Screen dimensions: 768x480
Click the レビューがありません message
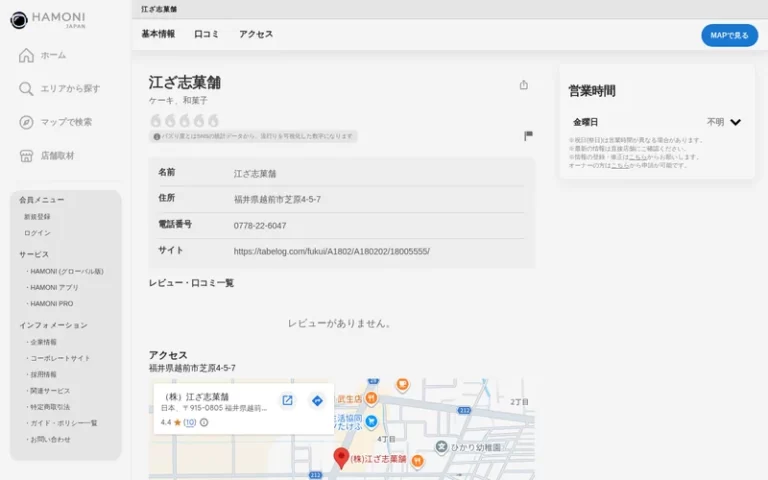[x=339, y=323]
